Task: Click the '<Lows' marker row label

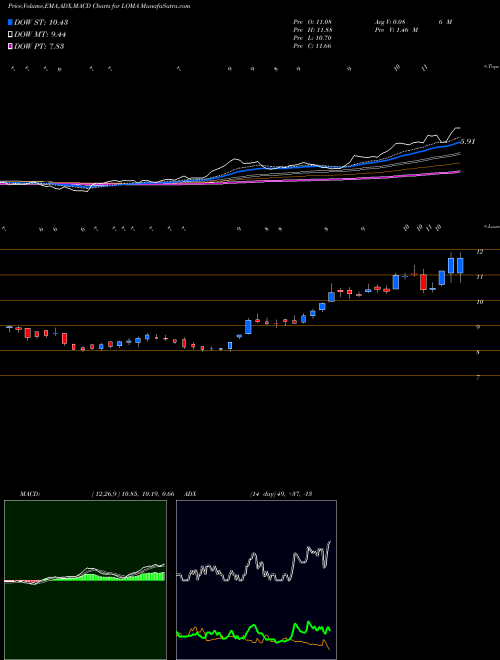Action: pos(491,226)
